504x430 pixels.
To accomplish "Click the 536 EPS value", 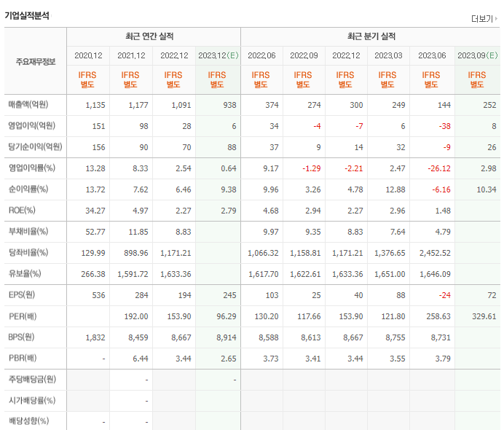I will pyautogui.click(x=98, y=296).
